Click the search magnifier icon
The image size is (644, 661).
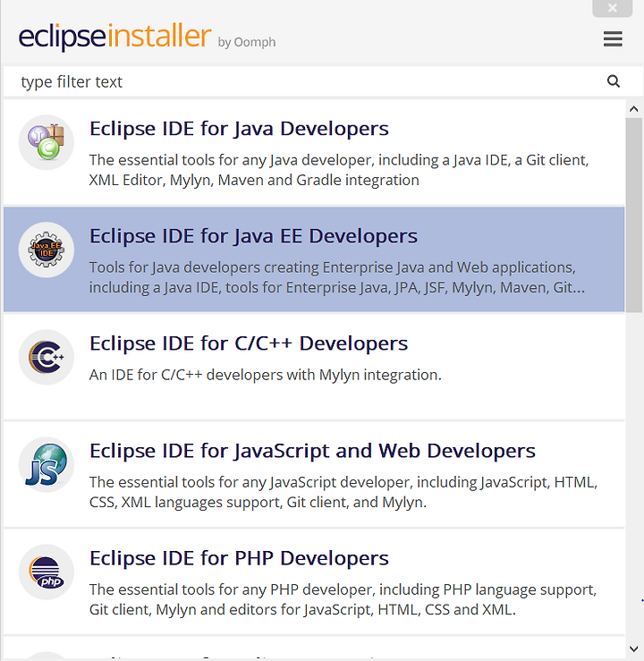click(614, 81)
